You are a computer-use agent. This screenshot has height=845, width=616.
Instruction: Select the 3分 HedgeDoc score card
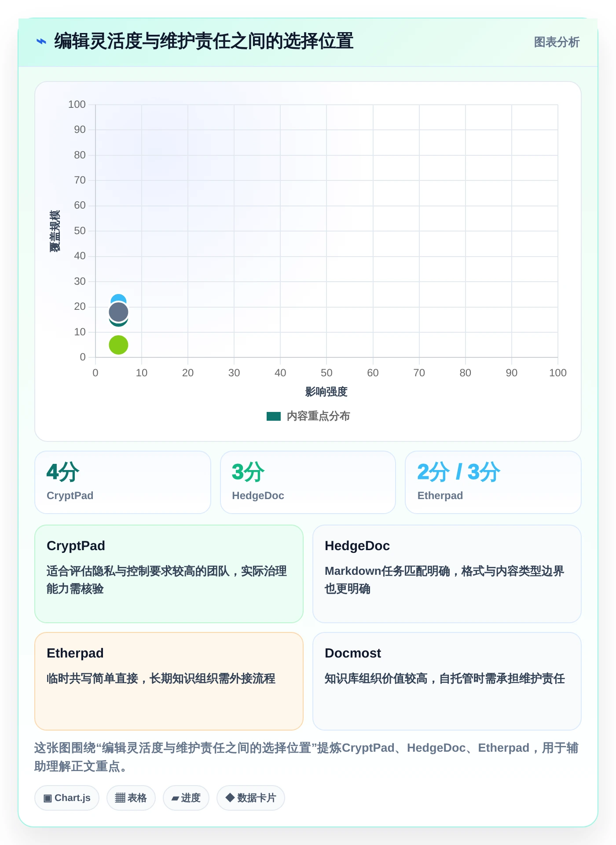[x=308, y=482]
